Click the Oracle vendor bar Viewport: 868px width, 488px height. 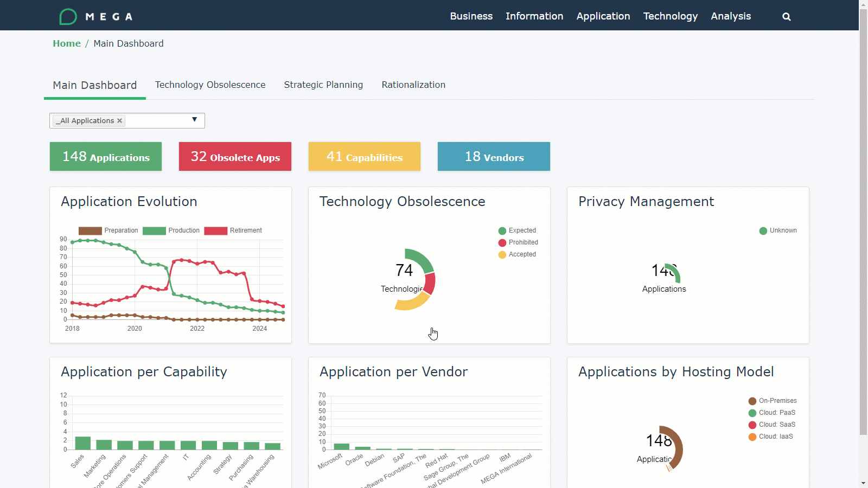coord(363,448)
